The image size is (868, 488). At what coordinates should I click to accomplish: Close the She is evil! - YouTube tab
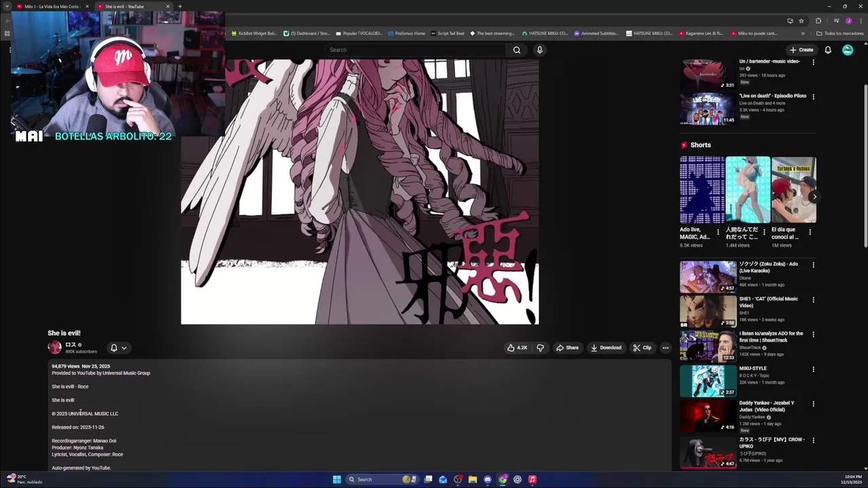coord(168,6)
